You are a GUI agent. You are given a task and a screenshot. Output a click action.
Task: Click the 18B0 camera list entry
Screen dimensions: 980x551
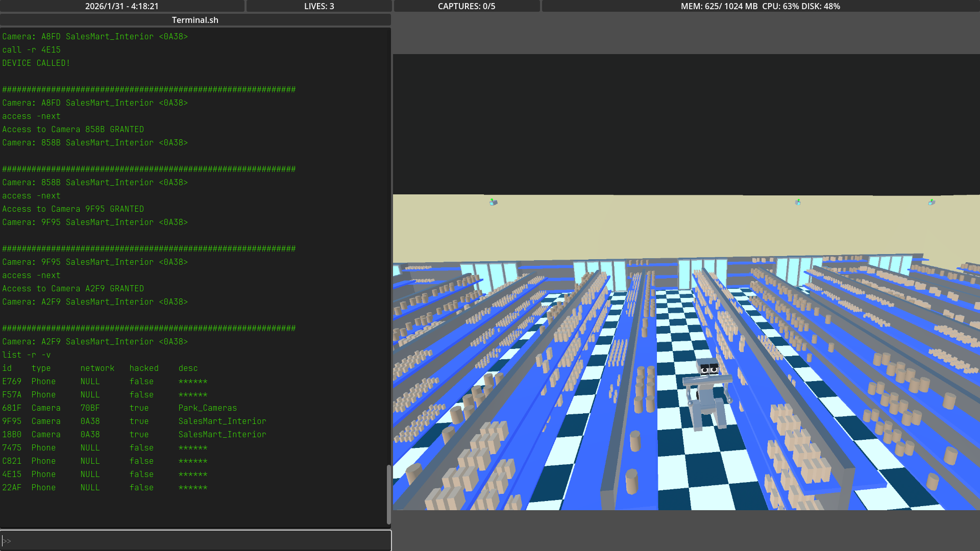coord(12,435)
